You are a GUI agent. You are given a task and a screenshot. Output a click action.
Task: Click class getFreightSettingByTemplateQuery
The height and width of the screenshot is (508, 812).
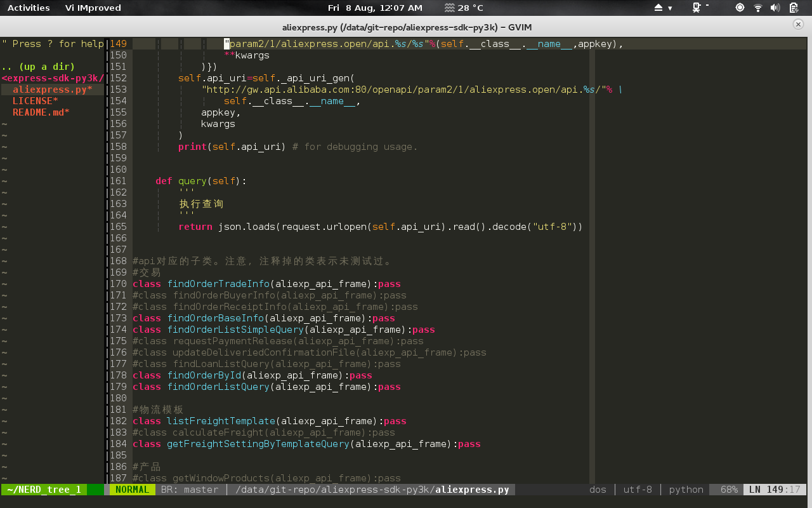coord(306,444)
